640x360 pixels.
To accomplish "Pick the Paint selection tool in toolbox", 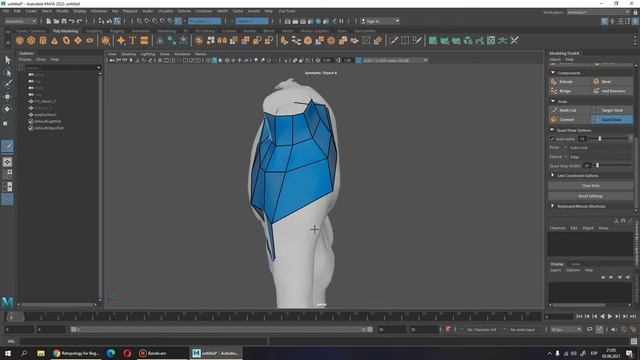I will pos(7,84).
